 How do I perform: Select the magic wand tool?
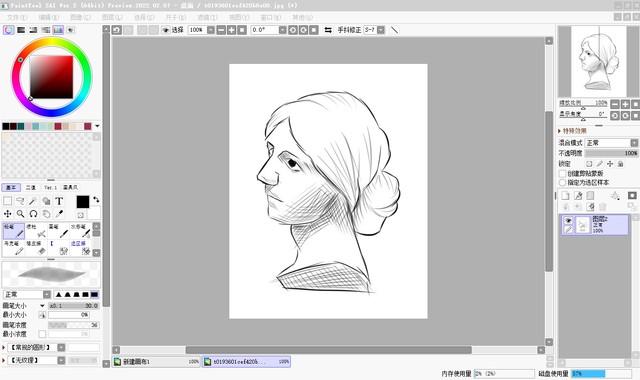(33, 201)
